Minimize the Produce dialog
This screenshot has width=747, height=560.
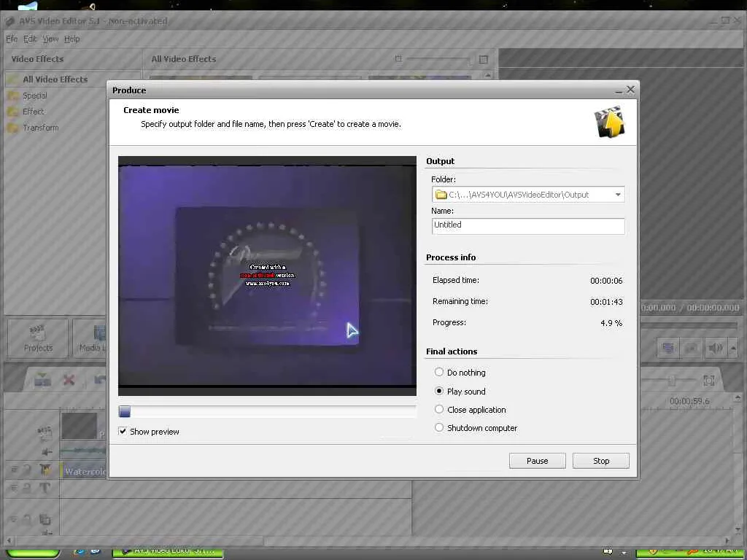(x=619, y=90)
